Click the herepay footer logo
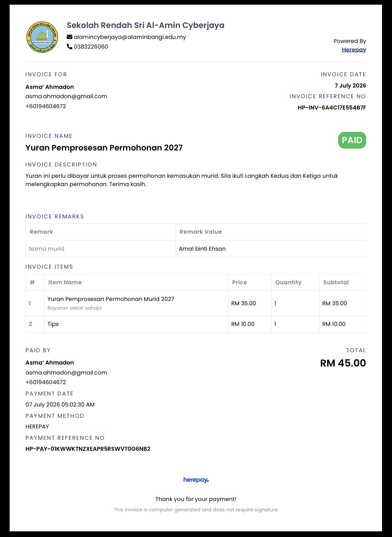The height and width of the screenshot is (537, 392). pyautogui.click(x=196, y=480)
